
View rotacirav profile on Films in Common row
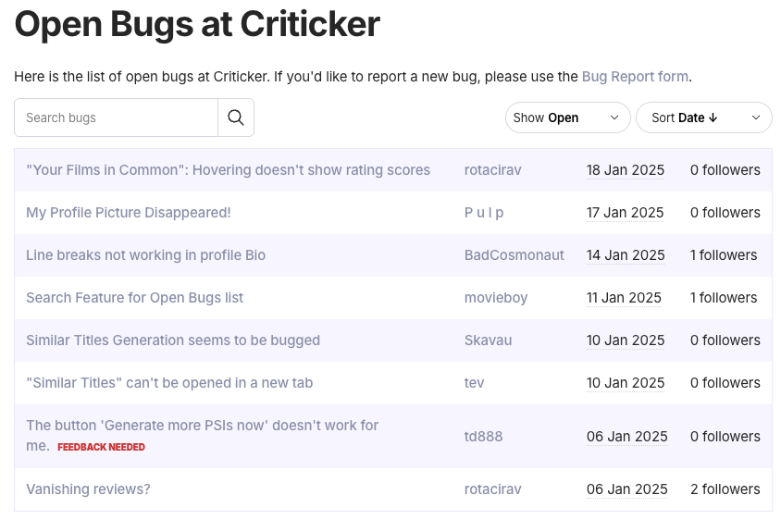(492, 170)
